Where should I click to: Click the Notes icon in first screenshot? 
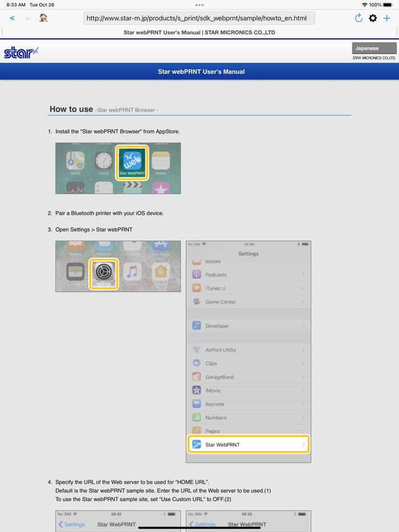pos(161,161)
